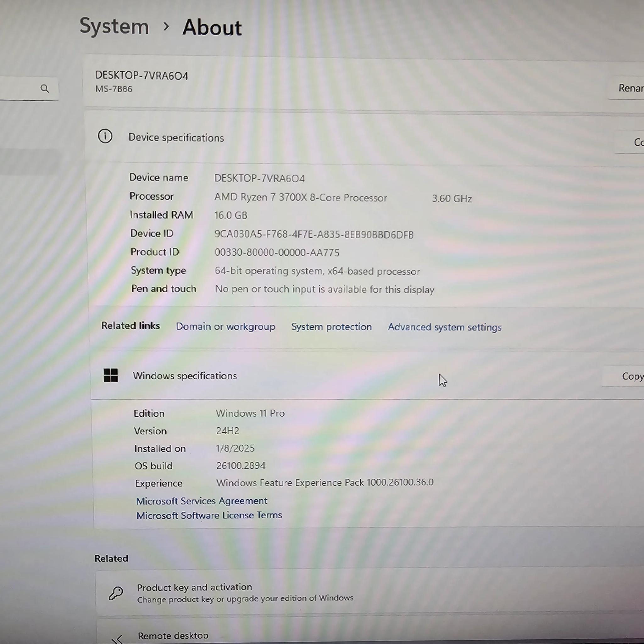Viewport: 644px width, 644px height.
Task: Collapse the Windows specifications section
Action: coord(367,376)
